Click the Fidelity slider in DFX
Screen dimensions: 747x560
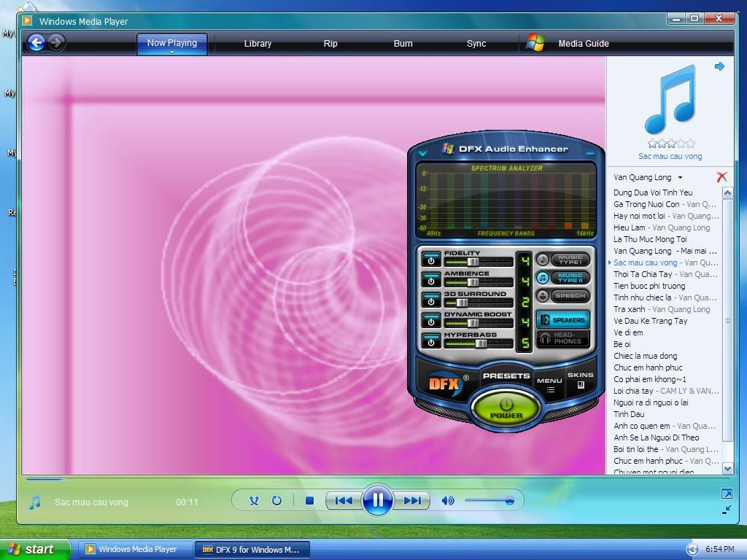click(x=479, y=262)
